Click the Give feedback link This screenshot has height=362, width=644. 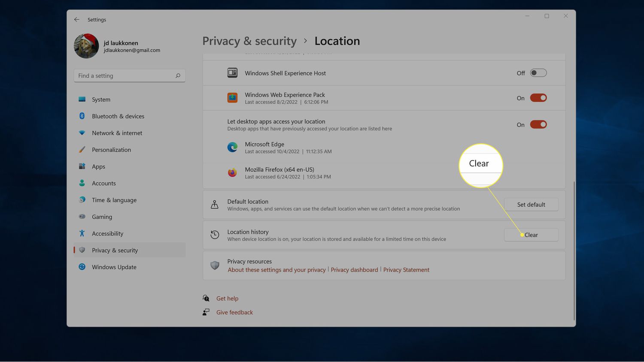tap(234, 312)
